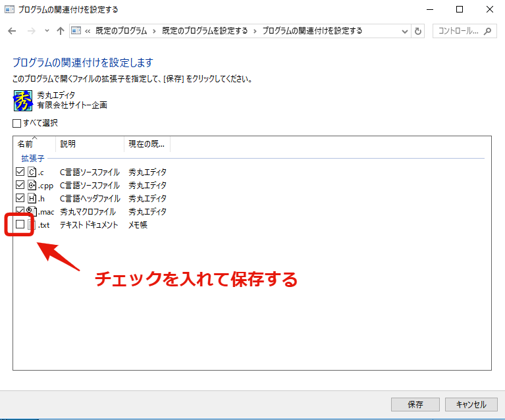Open recent locations dropdown chevron
Screen dimensions: 505x420
(x=47, y=31)
